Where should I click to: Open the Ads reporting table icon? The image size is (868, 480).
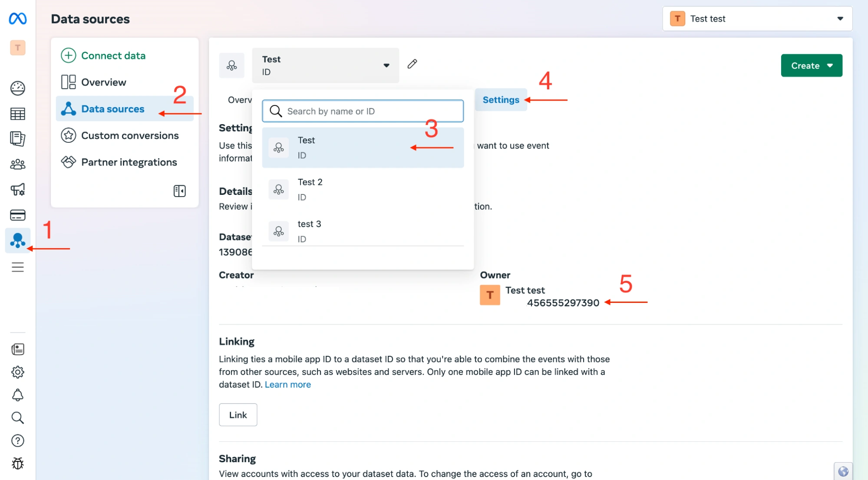pyautogui.click(x=18, y=114)
